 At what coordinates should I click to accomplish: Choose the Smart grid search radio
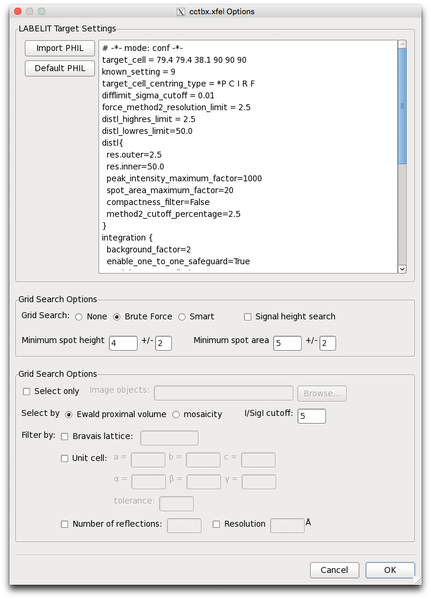tap(182, 317)
